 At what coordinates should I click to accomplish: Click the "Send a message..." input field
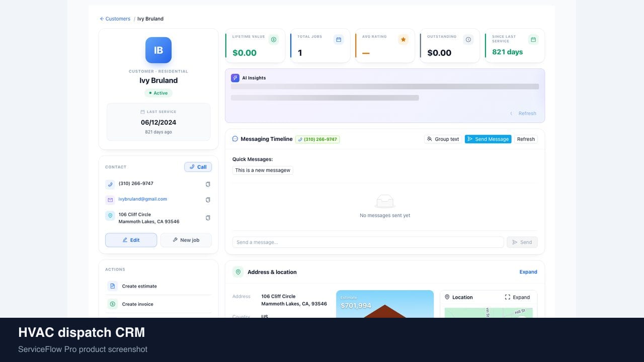click(x=368, y=242)
